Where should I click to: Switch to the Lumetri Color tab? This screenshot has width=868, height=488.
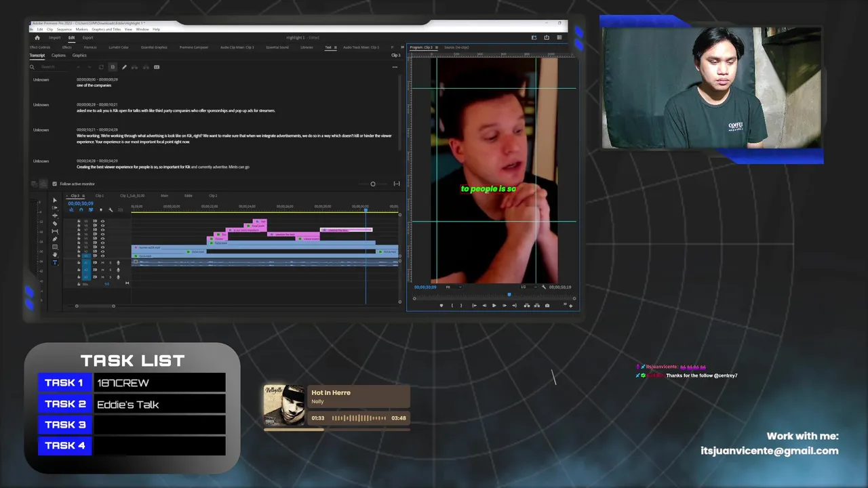pos(119,47)
